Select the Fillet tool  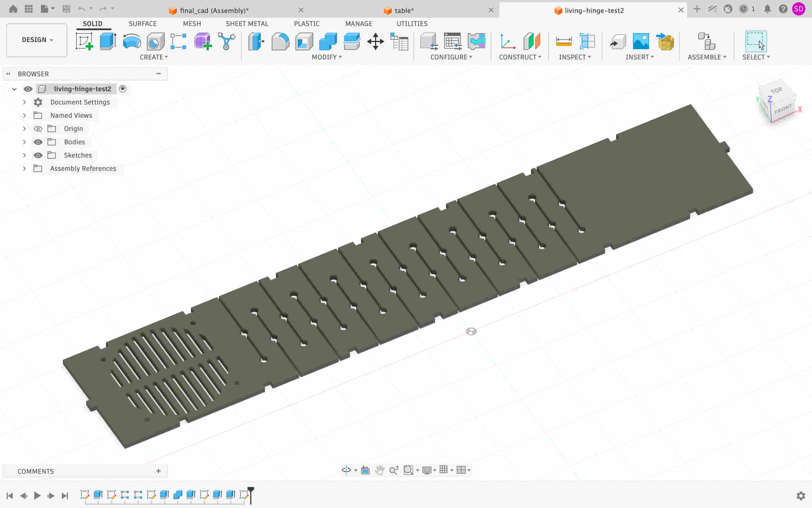coord(280,41)
